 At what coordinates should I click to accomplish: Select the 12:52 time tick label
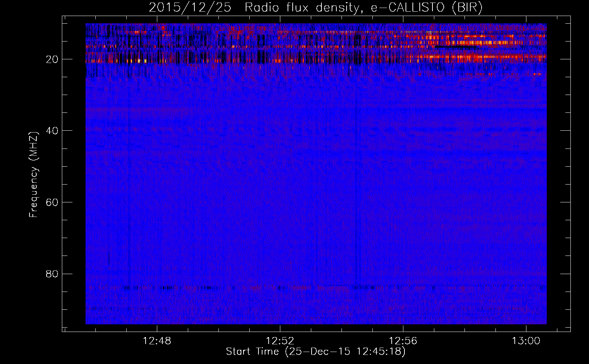280,341
